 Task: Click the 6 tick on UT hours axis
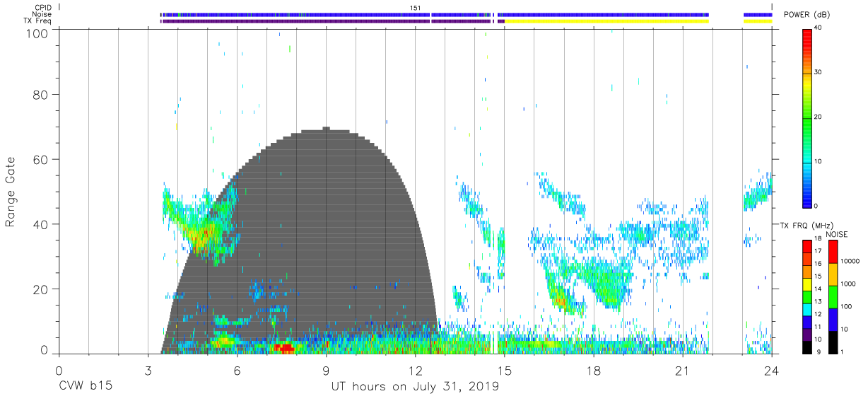237,371
